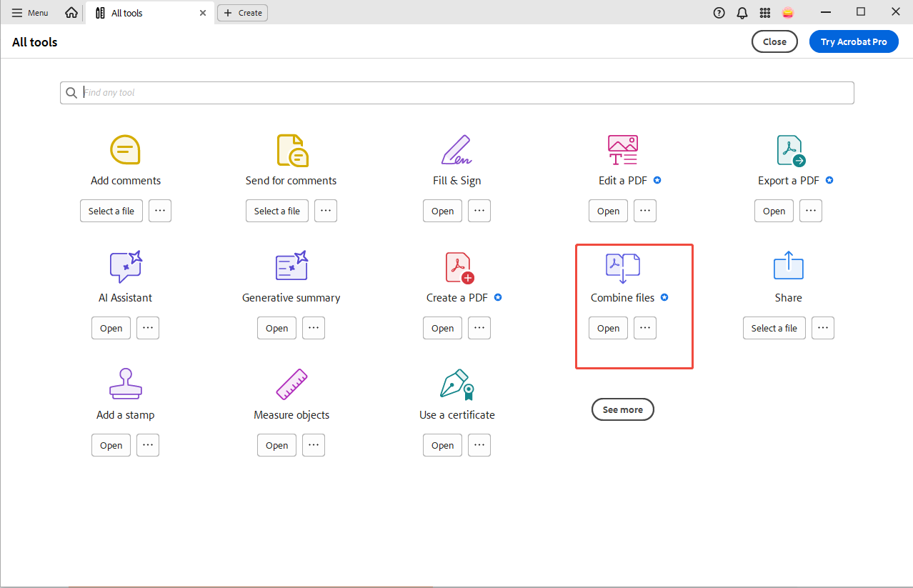Click the Use a certificate icon
Image resolution: width=913 pixels, height=588 pixels.
[x=457, y=384]
